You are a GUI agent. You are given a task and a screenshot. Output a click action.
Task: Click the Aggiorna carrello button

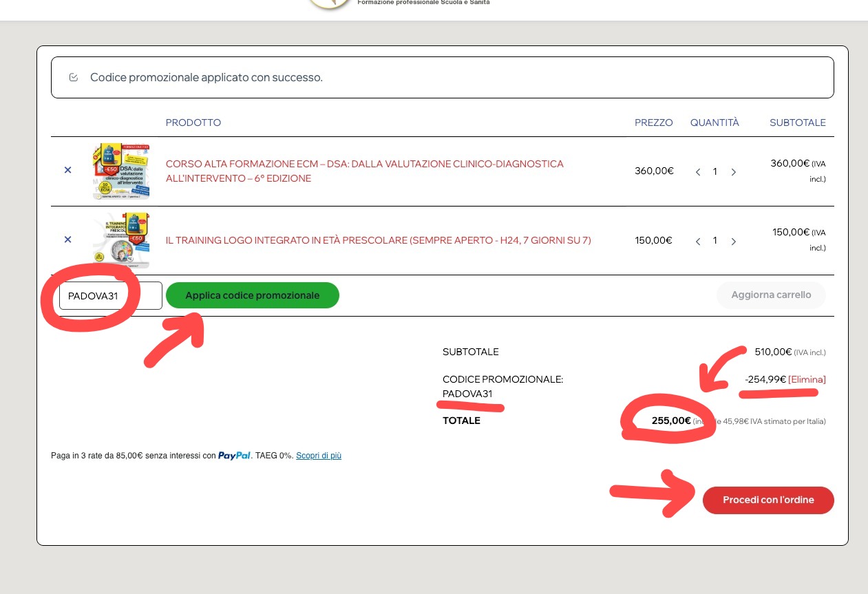771,295
